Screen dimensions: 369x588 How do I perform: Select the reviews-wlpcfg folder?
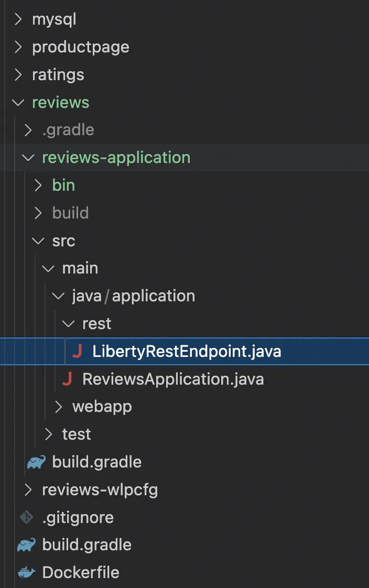(x=100, y=490)
